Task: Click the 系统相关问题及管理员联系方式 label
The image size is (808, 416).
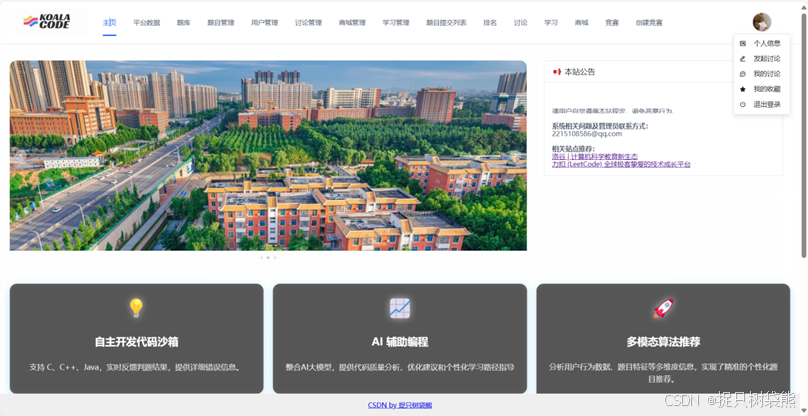Action: [x=600, y=126]
